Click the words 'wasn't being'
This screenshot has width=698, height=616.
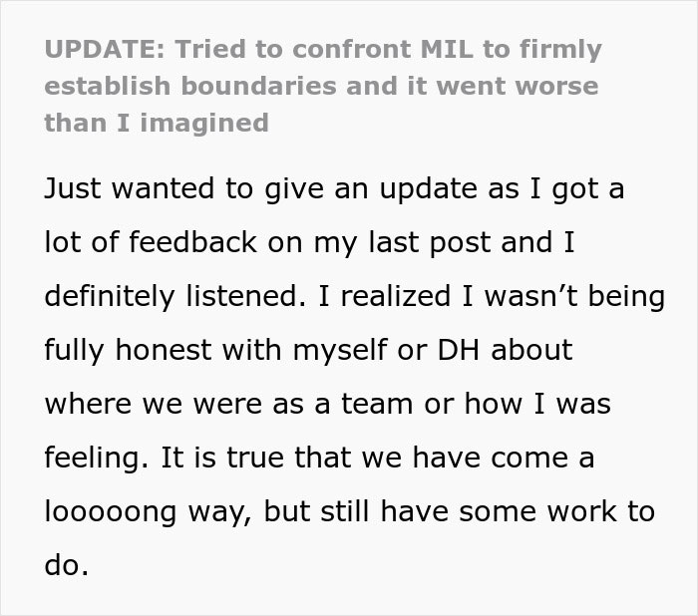(x=574, y=297)
